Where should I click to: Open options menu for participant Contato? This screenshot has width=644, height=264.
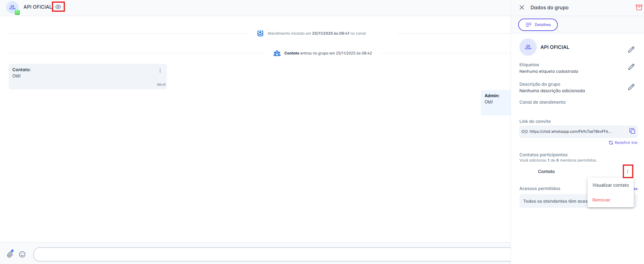(x=628, y=171)
